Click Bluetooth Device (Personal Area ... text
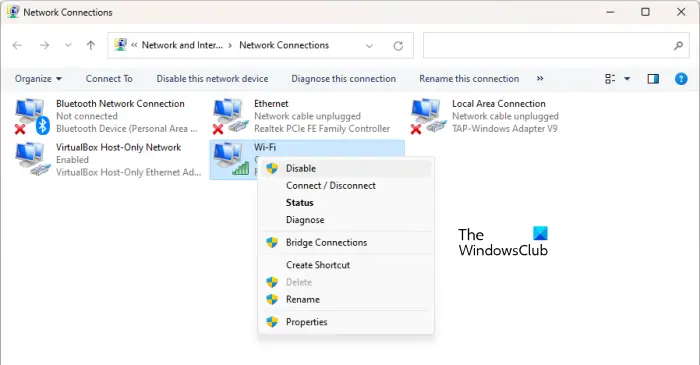This screenshot has width=700, height=365. (126, 129)
